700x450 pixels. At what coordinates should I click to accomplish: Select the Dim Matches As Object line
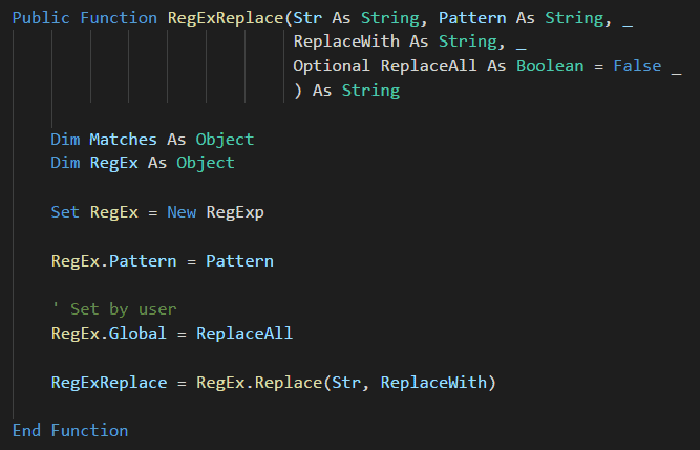point(152,139)
